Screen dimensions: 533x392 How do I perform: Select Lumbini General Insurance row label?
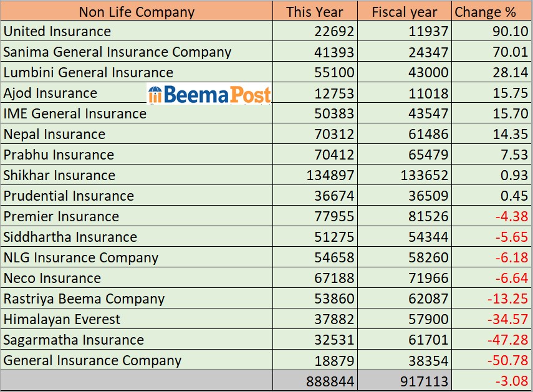pos(89,72)
